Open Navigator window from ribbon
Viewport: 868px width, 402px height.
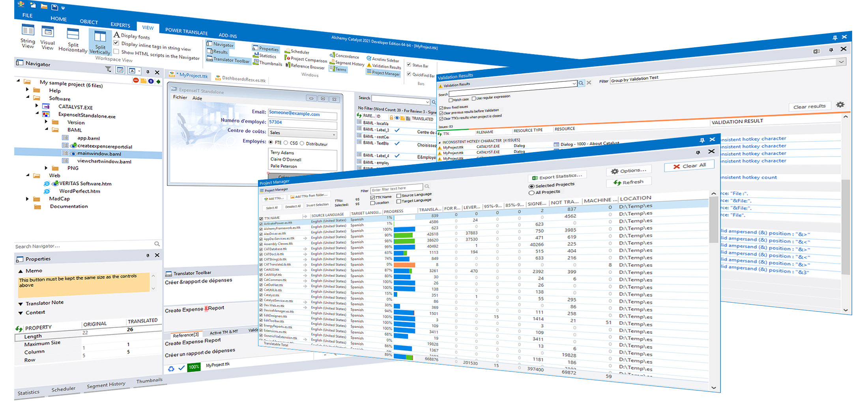click(220, 45)
